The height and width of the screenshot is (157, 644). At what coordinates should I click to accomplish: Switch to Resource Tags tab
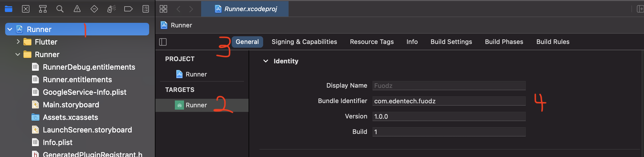coord(372,42)
